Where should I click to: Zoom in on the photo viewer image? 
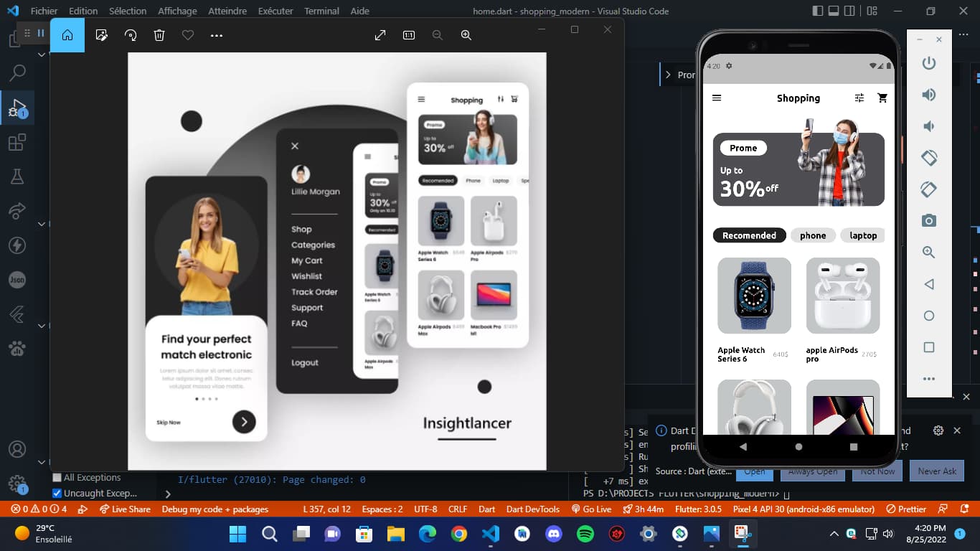point(466,35)
